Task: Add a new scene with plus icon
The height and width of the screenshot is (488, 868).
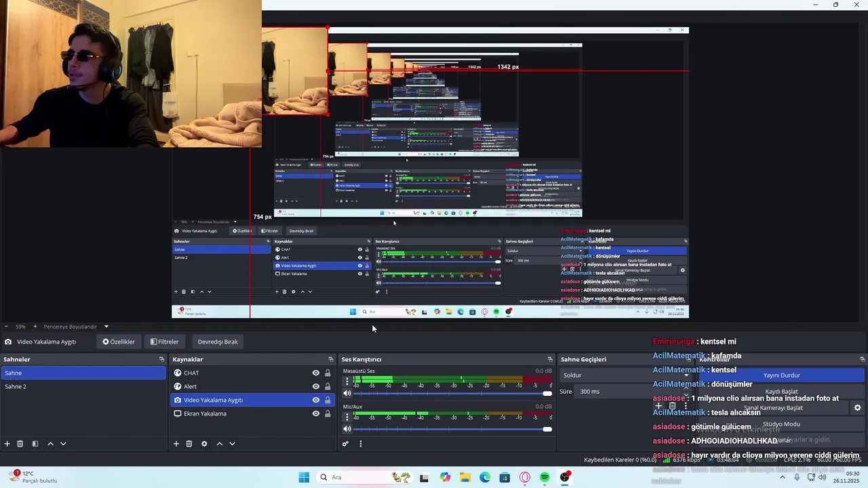Action: click(x=7, y=444)
